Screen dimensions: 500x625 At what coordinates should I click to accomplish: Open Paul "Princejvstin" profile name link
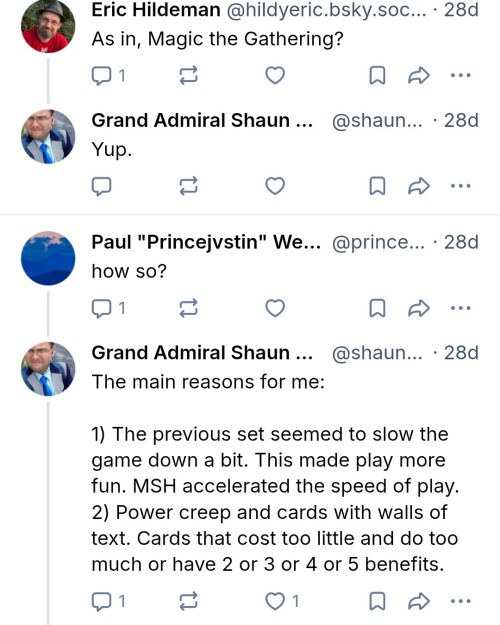(206, 242)
